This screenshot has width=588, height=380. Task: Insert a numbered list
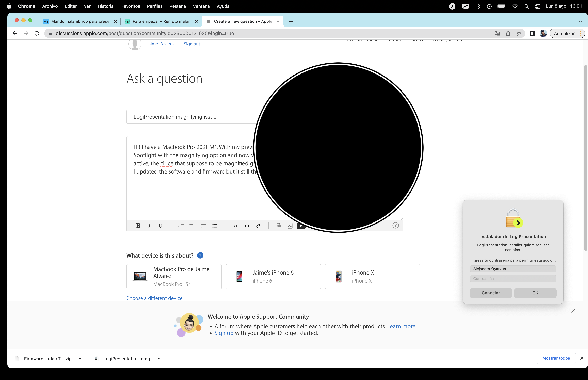point(203,226)
